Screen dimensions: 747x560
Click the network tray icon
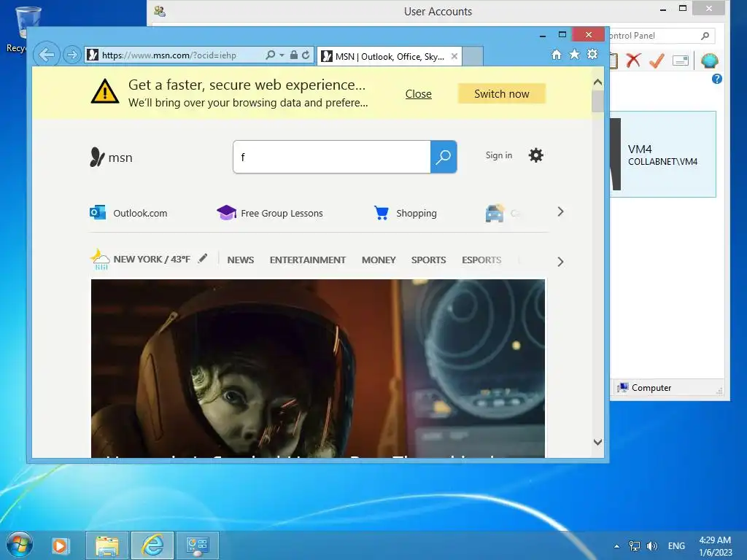point(635,545)
